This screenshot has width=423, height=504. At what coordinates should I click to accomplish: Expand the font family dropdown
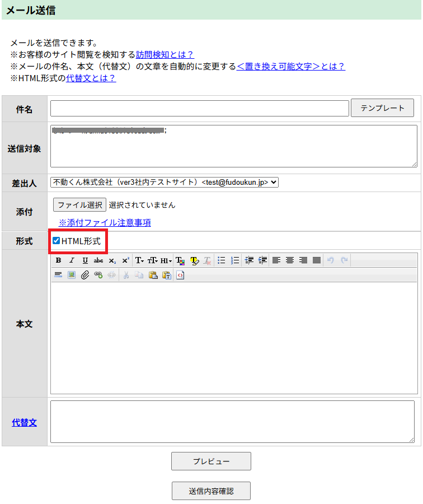139,260
